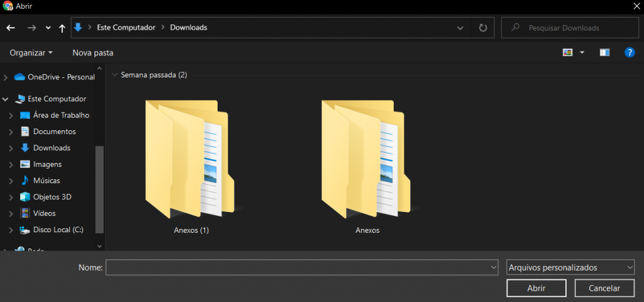Click the sidebar scroll up arrow
Viewport: 644px width, 302px height.
pyautogui.click(x=99, y=68)
